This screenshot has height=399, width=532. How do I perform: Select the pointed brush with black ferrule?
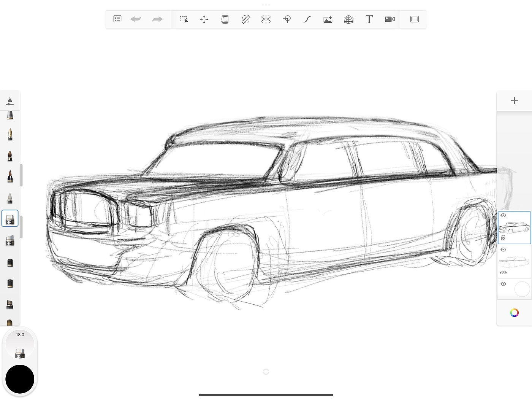[10, 176]
